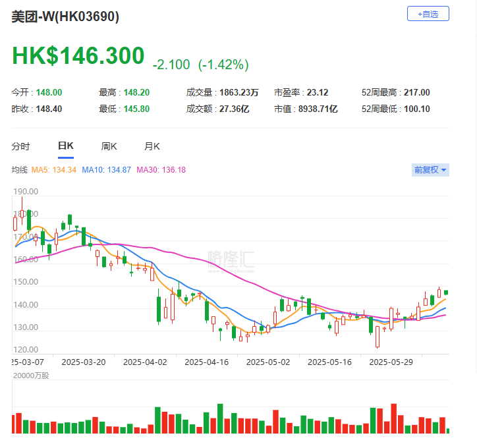Click the 成交额 27.36亿 turnover value
This screenshot has width=477, height=448.
pos(218,109)
